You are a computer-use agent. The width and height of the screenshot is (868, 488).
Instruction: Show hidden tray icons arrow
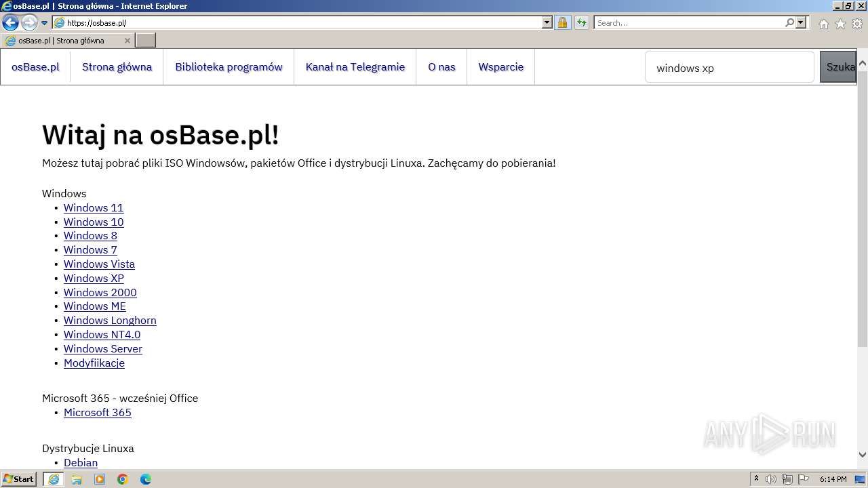(757, 479)
